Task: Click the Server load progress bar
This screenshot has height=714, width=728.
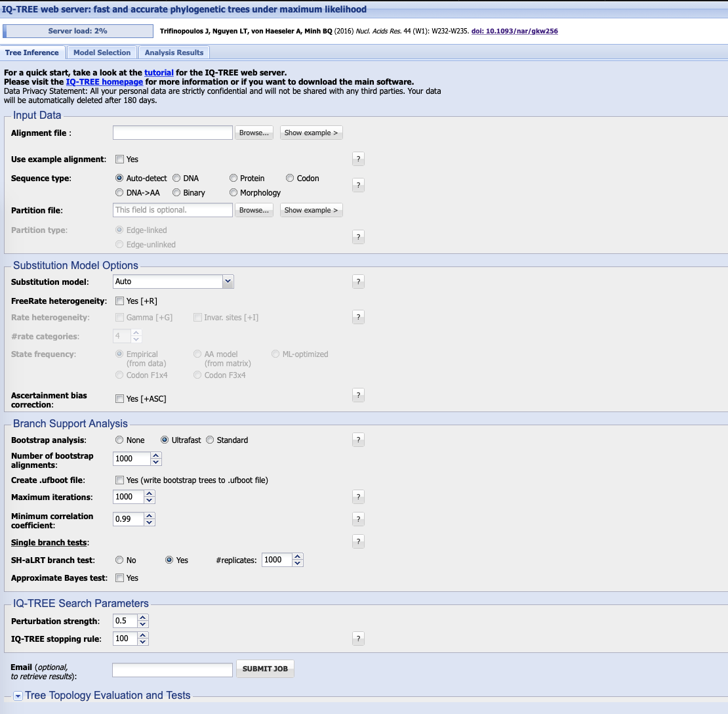Action: pos(78,31)
